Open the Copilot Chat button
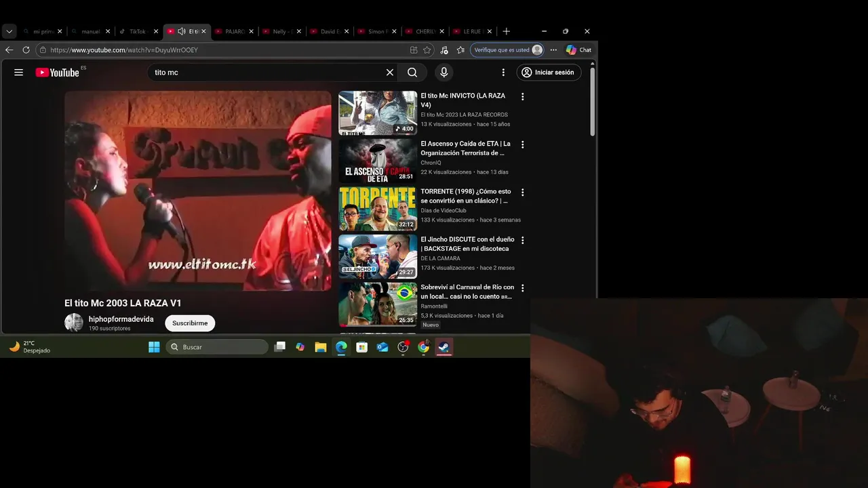The image size is (868, 488). 579,50
